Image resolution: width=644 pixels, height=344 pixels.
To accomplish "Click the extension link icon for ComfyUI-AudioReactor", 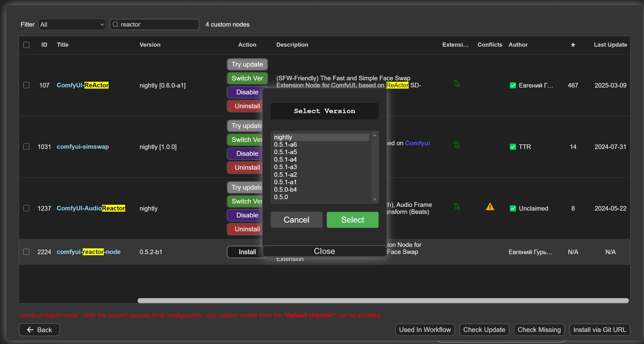I will click(x=457, y=207).
